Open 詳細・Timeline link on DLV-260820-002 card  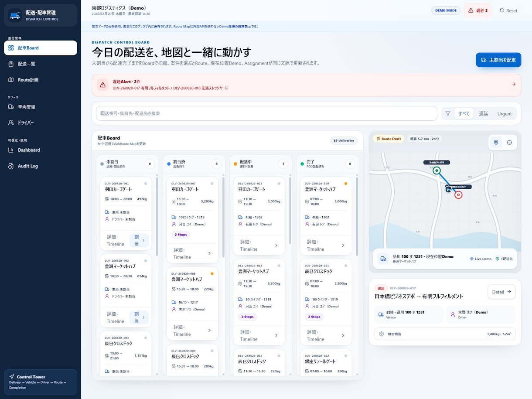pyautogui.click(x=116, y=317)
